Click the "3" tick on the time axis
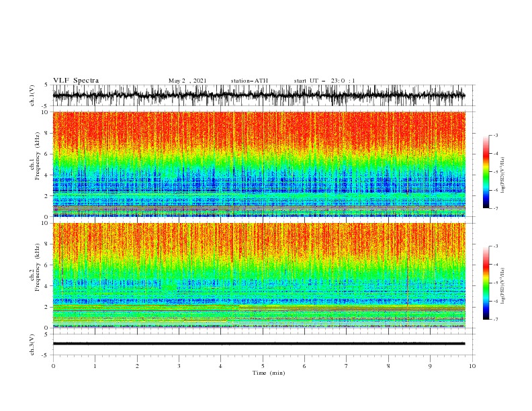The image size is (532, 411). [179, 366]
